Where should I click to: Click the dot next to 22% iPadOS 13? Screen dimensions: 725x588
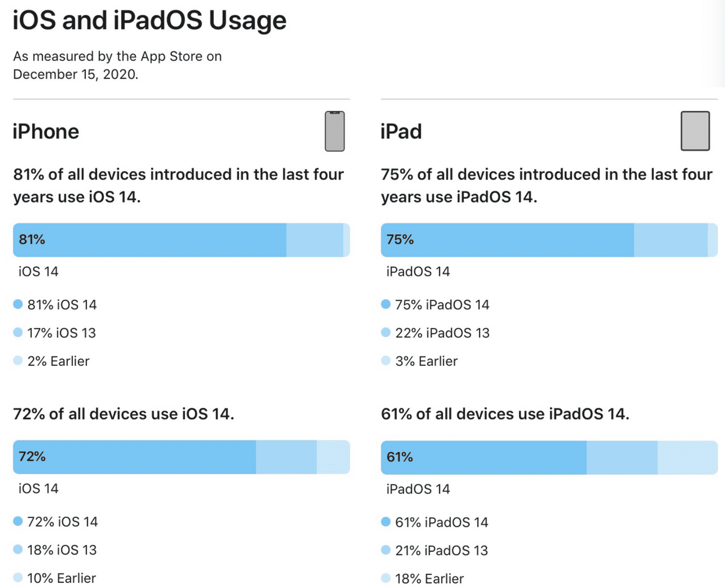[x=386, y=332]
